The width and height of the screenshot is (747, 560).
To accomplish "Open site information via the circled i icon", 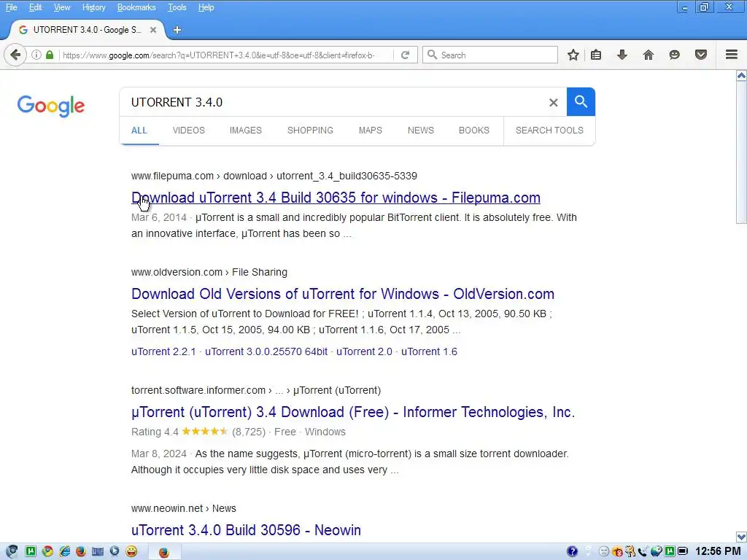I will tap(36, 55).
